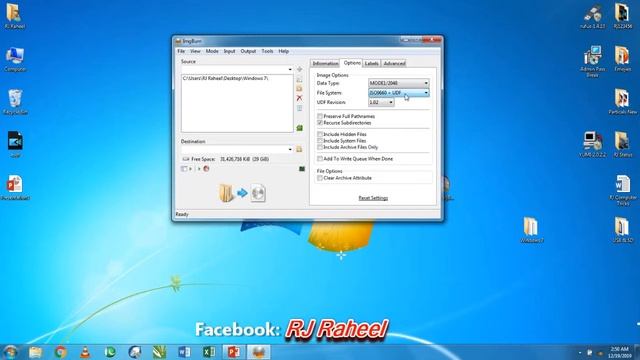640x360 pixels.
Task: Select the Admin Pass Break desktop icon
Action: pos(593,61)
